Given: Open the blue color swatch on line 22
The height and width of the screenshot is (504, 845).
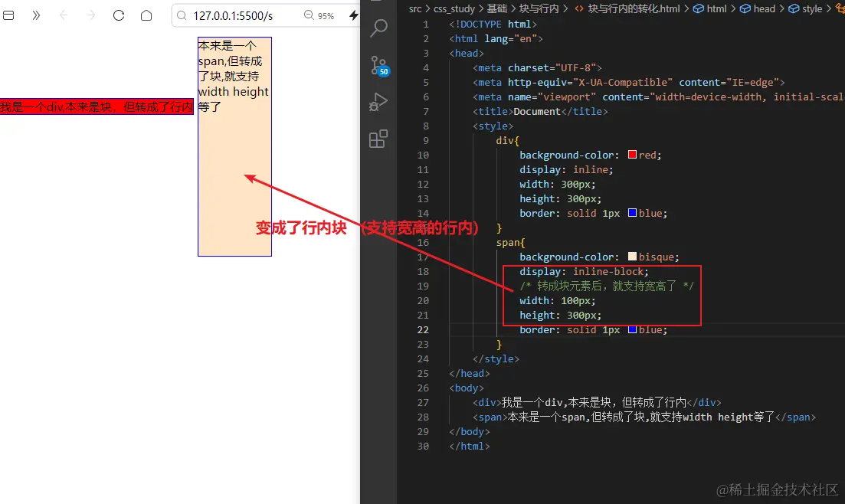Looking at the screenshot, I should point(632,329).
